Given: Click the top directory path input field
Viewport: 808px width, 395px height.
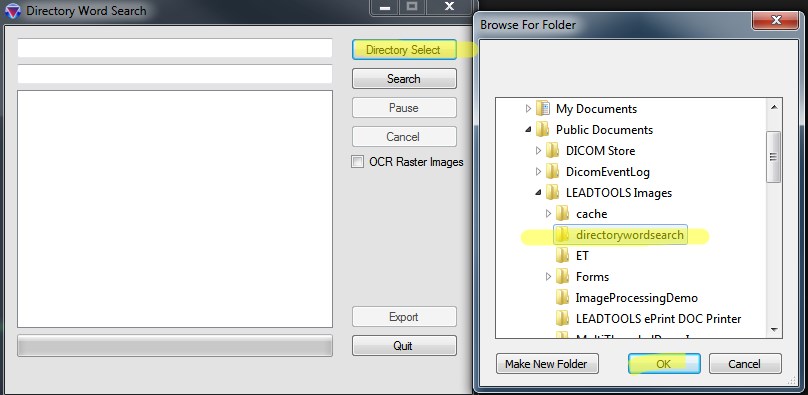Looking at the screenshot, I should (175, 48).
